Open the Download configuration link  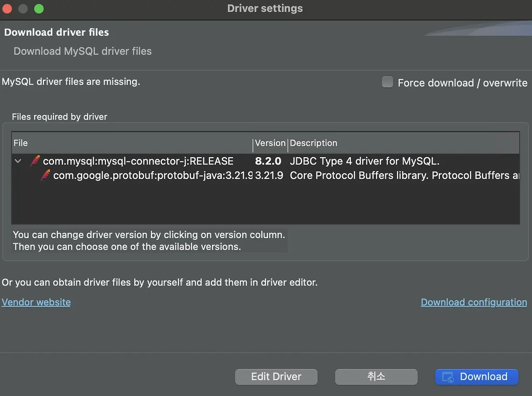coord(474,302)
